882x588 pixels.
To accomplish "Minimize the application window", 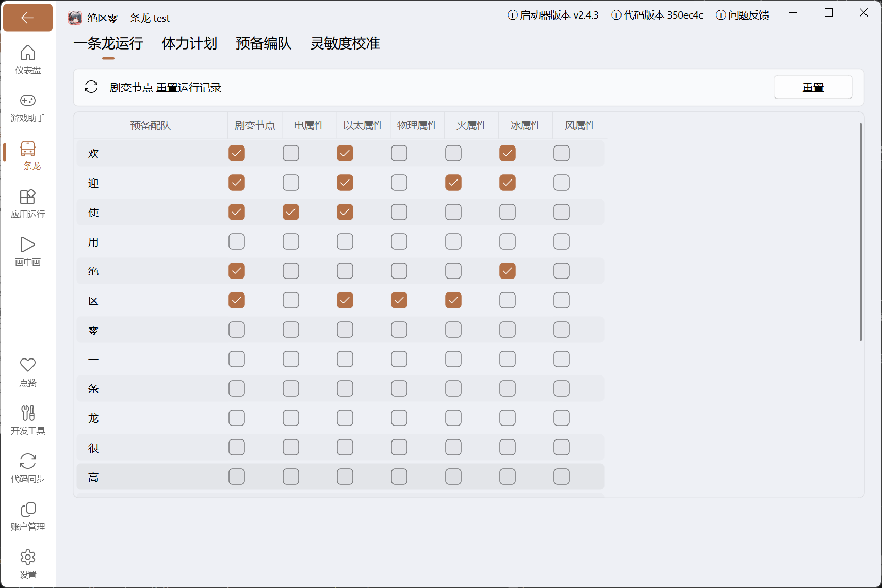I will tap(793, 12).
